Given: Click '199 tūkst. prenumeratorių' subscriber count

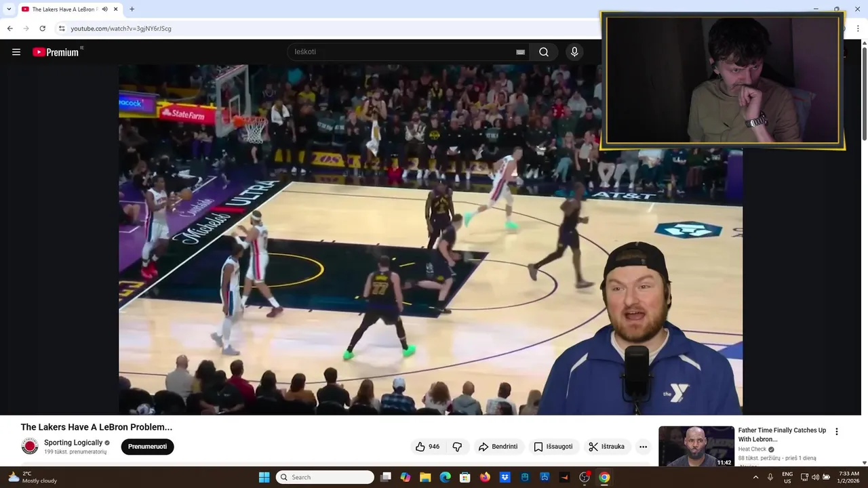Looking at the screenshot, I should (75, 451).
